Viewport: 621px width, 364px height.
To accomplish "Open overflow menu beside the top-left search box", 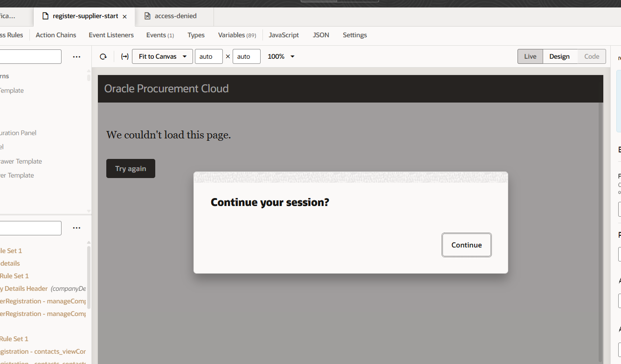I will 76,56.
